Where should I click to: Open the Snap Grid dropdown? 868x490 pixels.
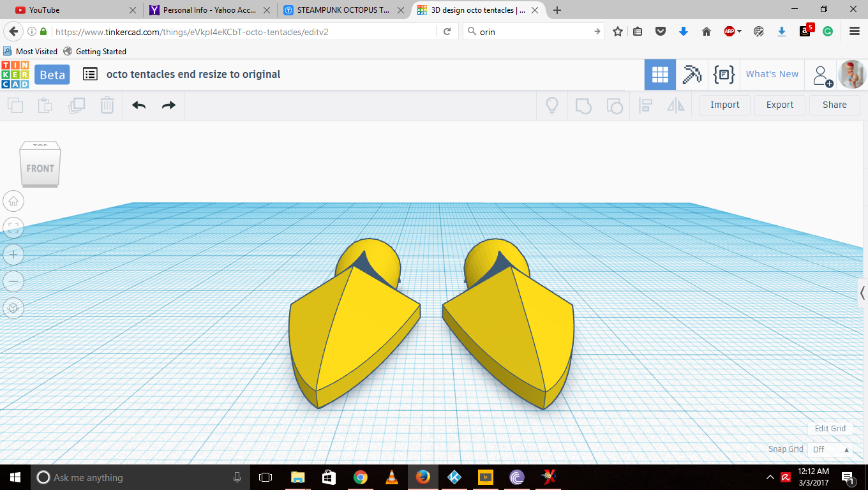click(830, 449)
